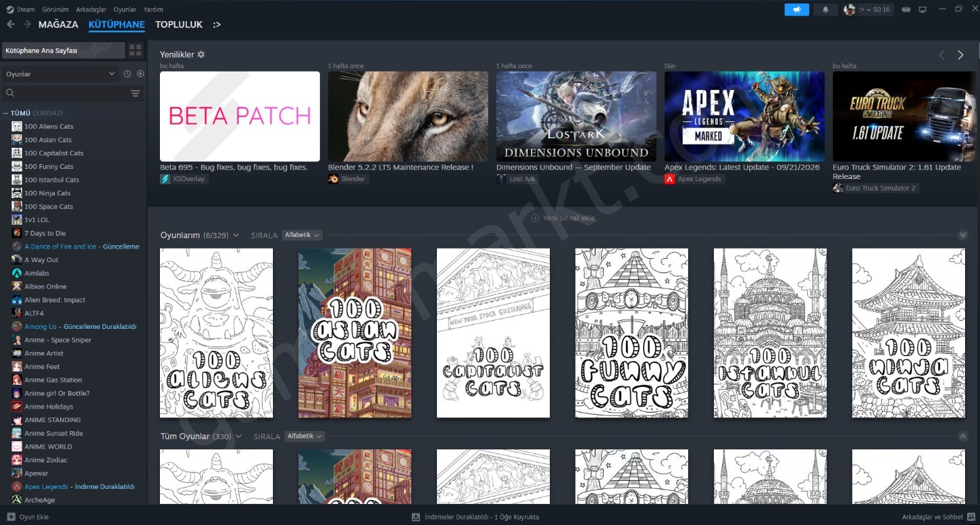This screenshot has width=980, height=525.
Task: Switch to grid view icon beside Kütüphane Ana Sayfası
Action: coord(135,50)
